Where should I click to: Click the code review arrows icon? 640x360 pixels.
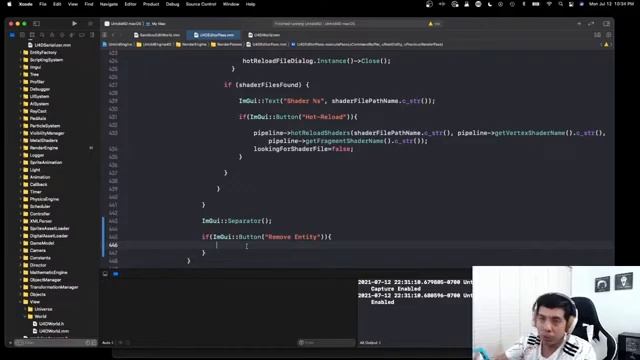pyautogui.click(x=591, y=24)
